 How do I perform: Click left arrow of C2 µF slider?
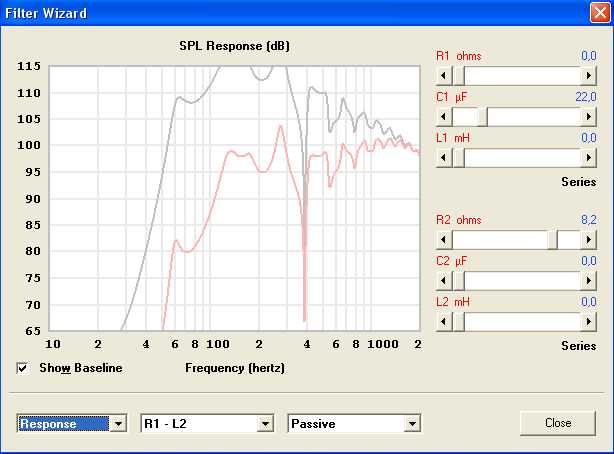point(443,280)
